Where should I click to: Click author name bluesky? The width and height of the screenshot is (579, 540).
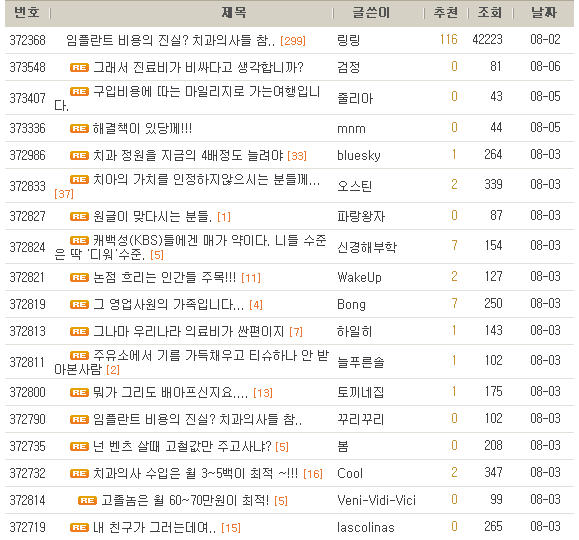359,155
